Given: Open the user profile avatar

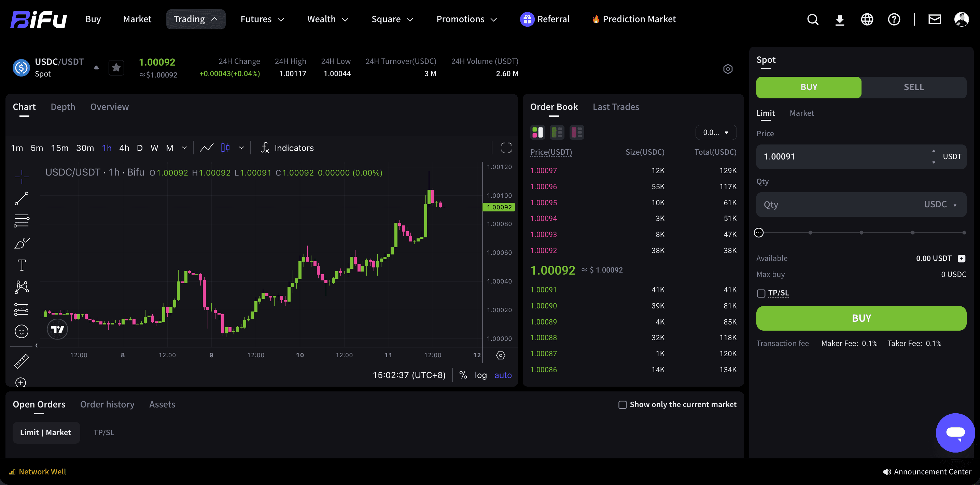Looking at the screenshot, I should click(x=962, y=19).
